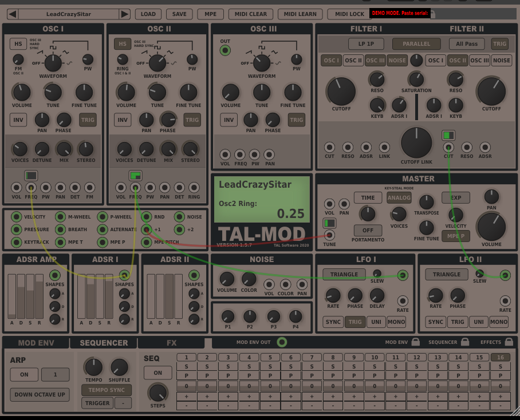The width and height of the screenshot is (520, 420).
Task: Click the Master VOLUME knob
Action: pos(491,227)
